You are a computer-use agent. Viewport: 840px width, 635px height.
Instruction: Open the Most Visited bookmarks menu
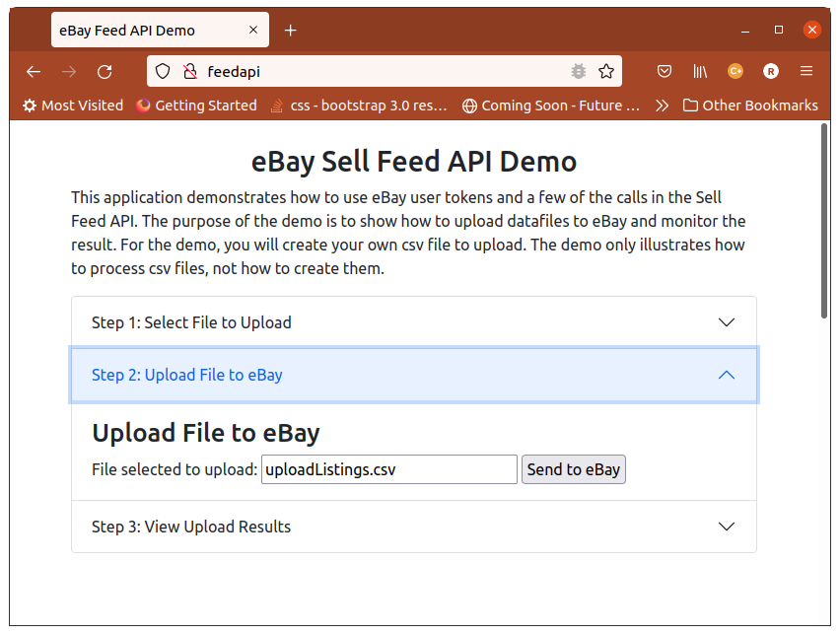73,106
